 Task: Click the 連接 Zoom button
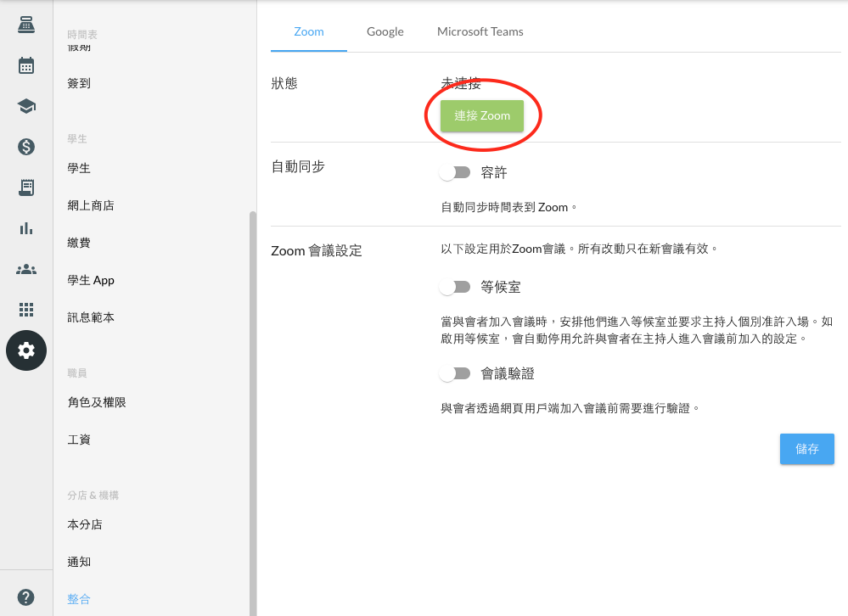coord(482,115)
